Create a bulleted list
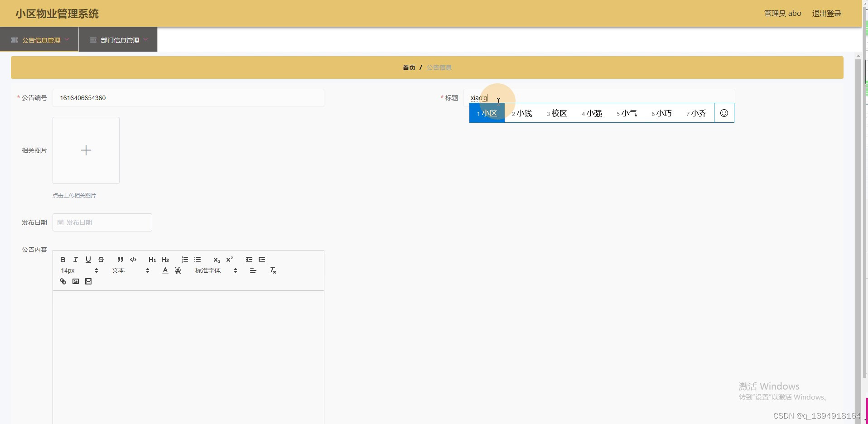868x424 pixels. click(198, 260)
